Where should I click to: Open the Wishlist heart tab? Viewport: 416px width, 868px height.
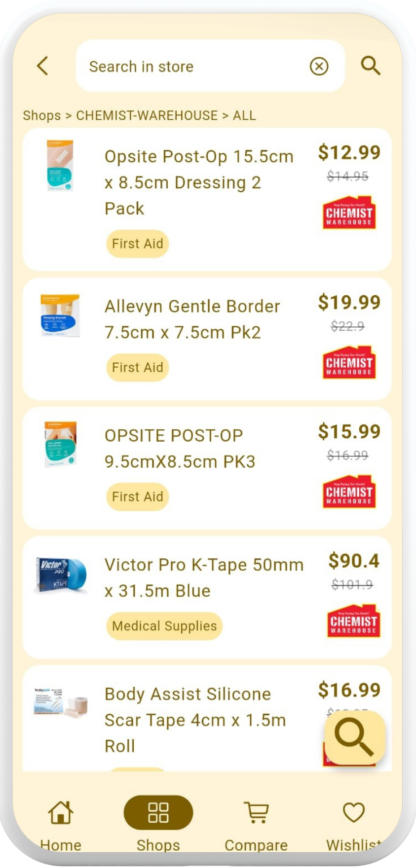(x=353, y=823)
